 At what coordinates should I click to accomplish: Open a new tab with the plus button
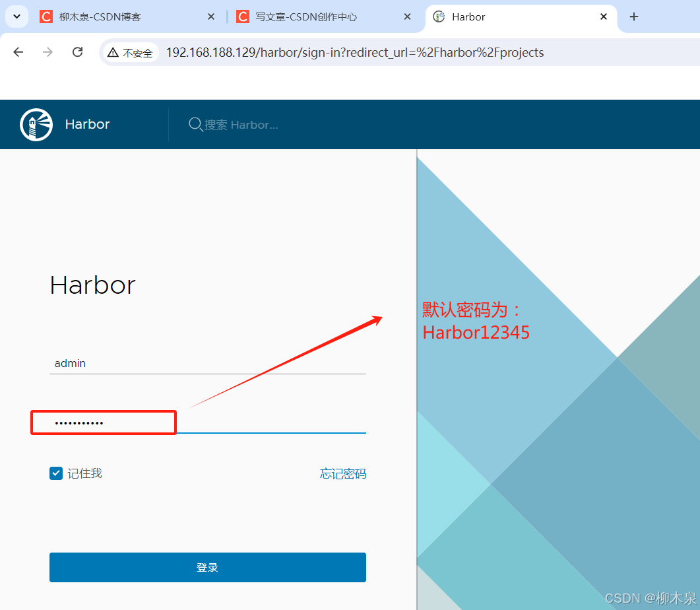coord(633,17)
